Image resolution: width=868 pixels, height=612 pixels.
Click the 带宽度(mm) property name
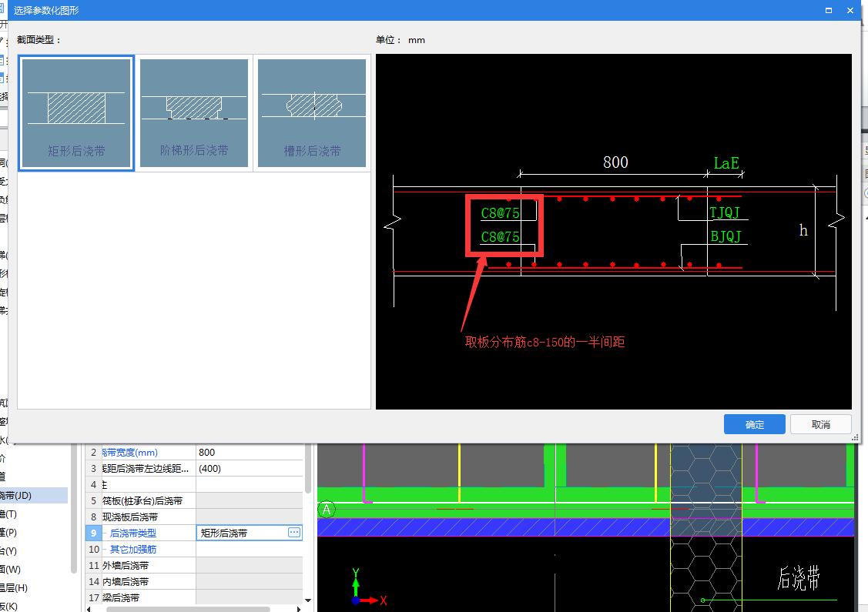pos(130,452)
